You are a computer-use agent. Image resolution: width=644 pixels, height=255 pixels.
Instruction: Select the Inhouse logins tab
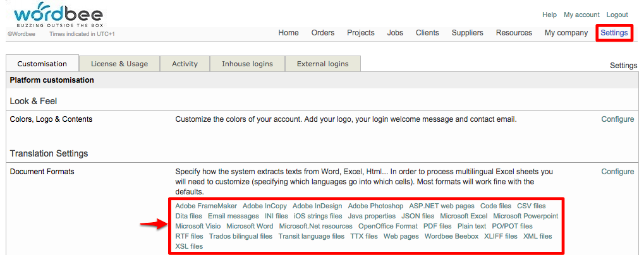click(247, 64)
